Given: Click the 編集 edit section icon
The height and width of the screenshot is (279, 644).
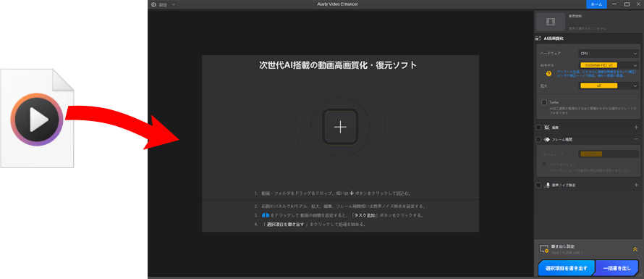Looking at the screenshot, I should tap(546, 128).
